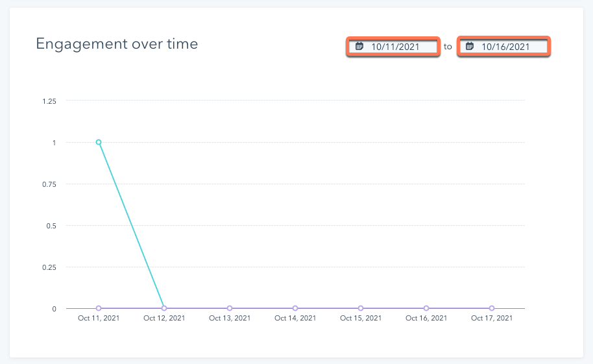Click the data point on Oct 14, 2021

(295, 308)
